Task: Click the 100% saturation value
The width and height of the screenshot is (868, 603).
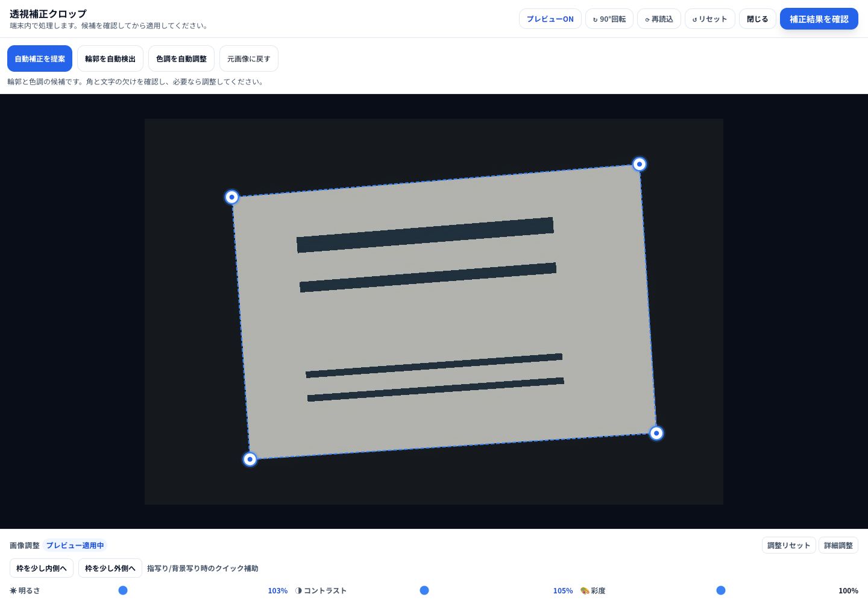Action: click(x=848, y=591)
